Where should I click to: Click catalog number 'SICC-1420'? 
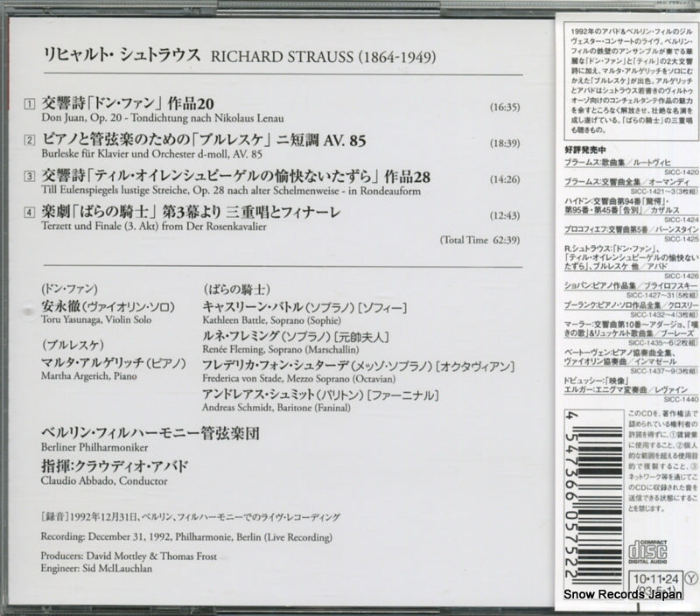[x=682, y=172]
